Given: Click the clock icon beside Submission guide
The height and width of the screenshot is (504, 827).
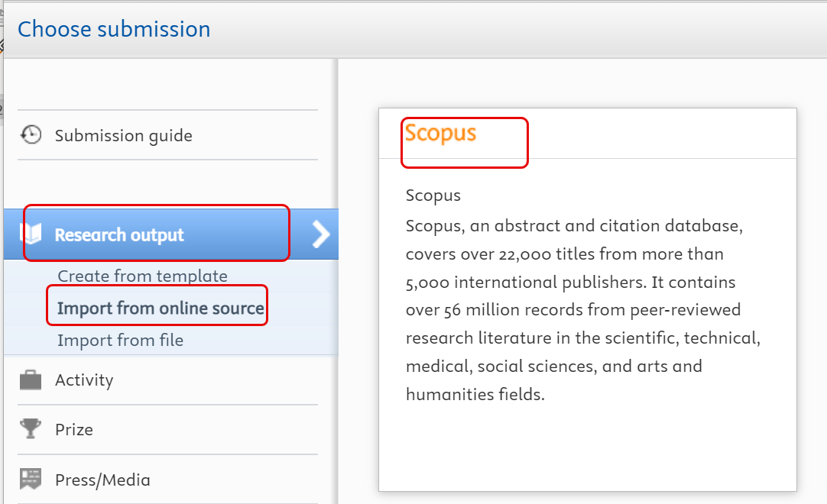Looking at the screenshot, I should click(x=31, y=134).
